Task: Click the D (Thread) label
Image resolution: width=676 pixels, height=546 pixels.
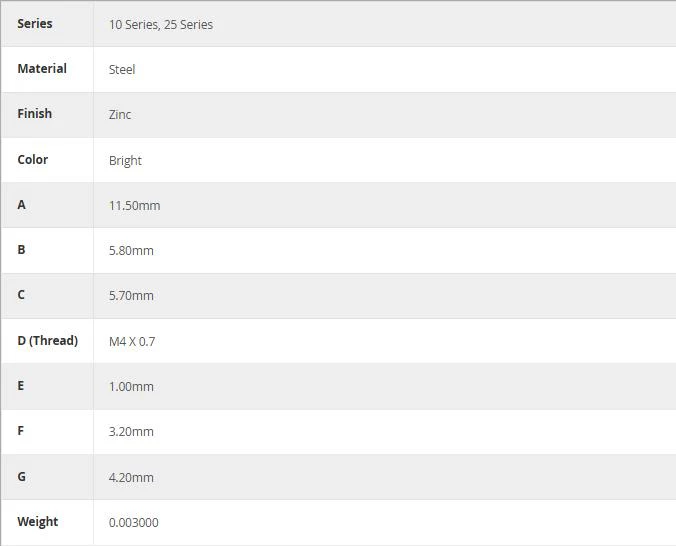Action: [x=47, y=341]
